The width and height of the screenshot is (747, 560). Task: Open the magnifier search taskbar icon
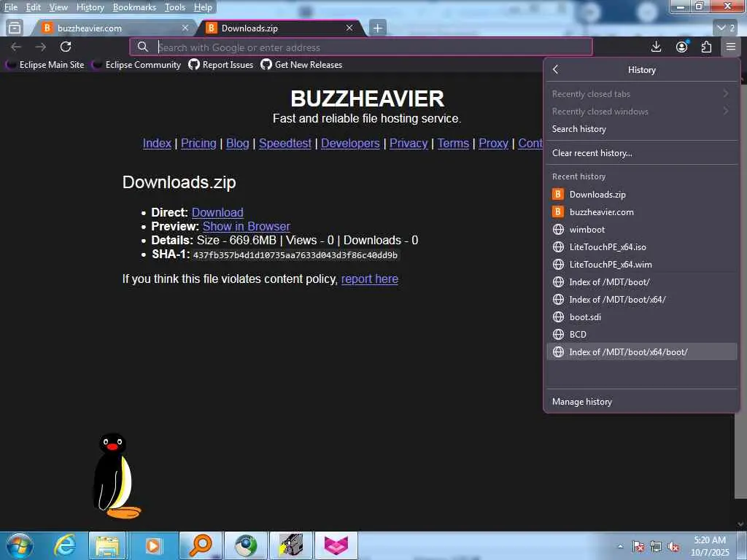201,545
